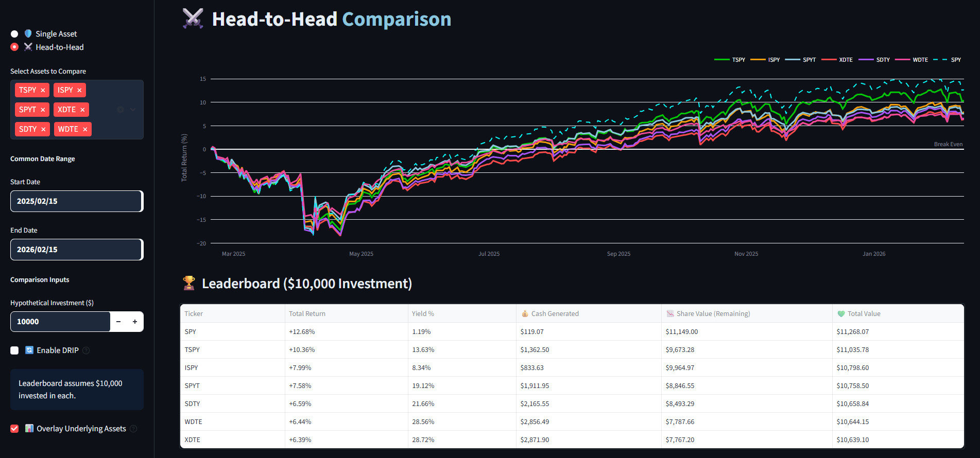Click the Head-to-Head Comparison page heading
Image resolution: width=980 pixels, height=458 pixels.
[332, 19]
